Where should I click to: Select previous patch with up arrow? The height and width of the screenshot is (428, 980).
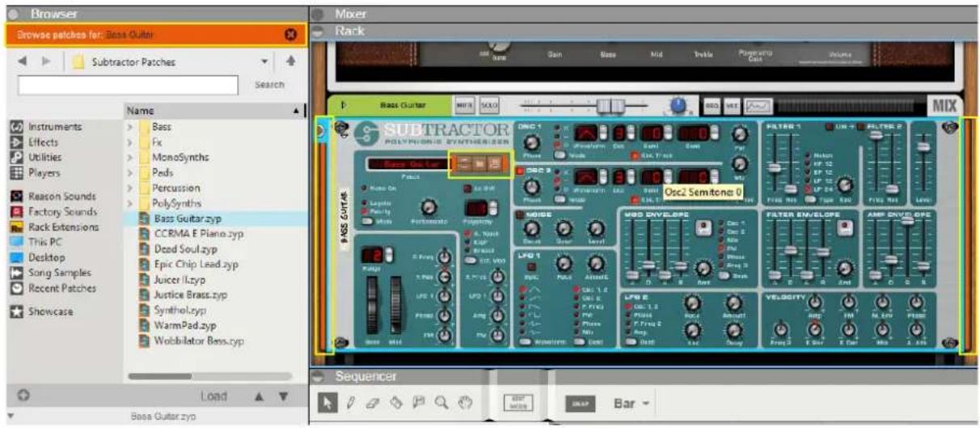pos(260,396)
